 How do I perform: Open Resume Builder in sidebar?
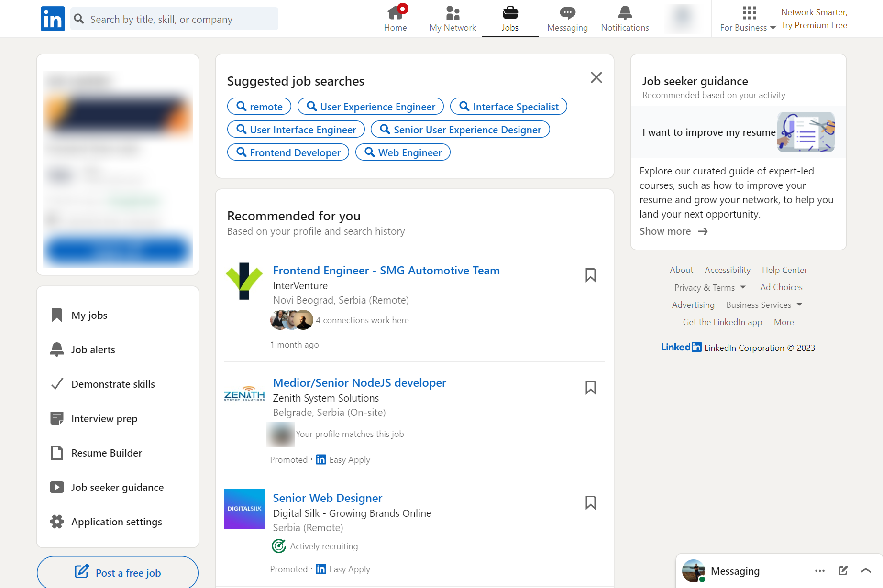coord(96,453)
